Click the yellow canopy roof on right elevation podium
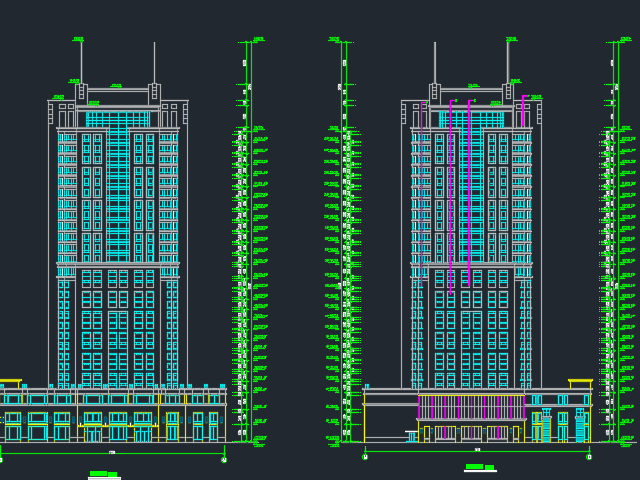 click(x=580, y=382)
